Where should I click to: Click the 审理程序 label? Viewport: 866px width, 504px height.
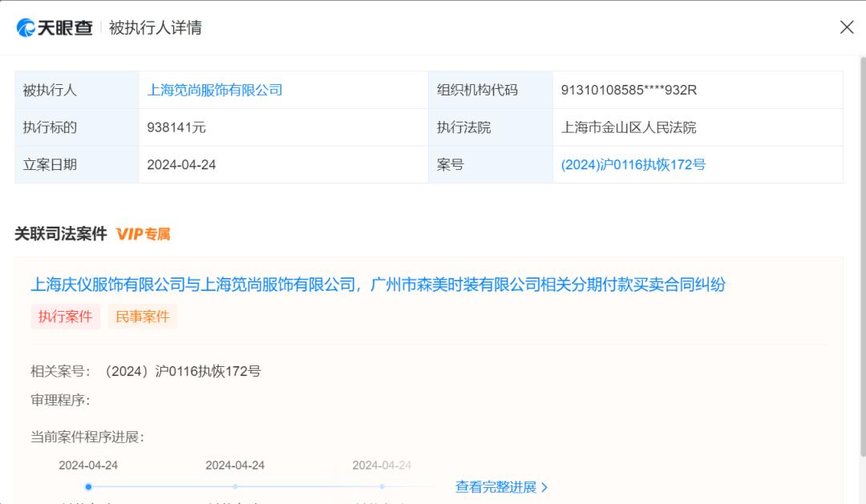[x=60, y=400]
